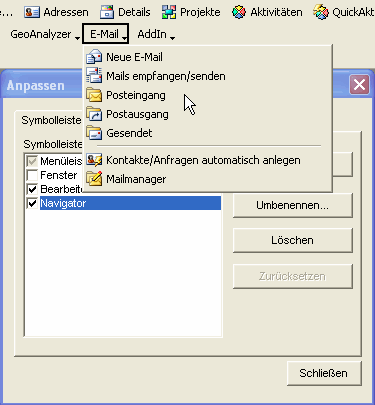The width and height of the screenshot is (375, 405).
Task: Uncheck the Navigator toolbar checkbox
Action: (32, 203)
